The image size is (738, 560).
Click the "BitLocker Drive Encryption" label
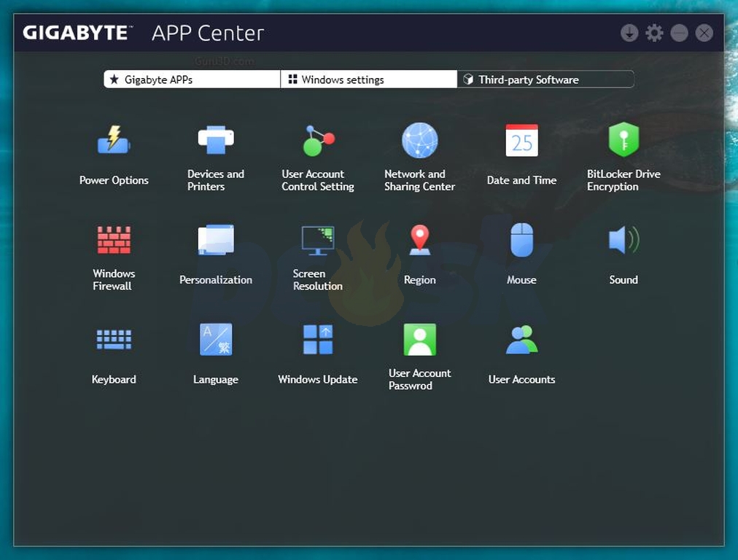[624, 180]
